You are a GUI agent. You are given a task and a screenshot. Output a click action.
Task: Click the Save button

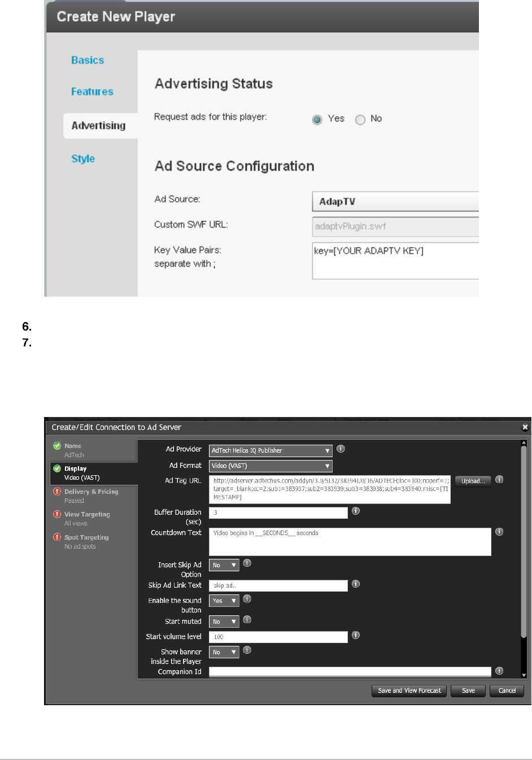468,690
